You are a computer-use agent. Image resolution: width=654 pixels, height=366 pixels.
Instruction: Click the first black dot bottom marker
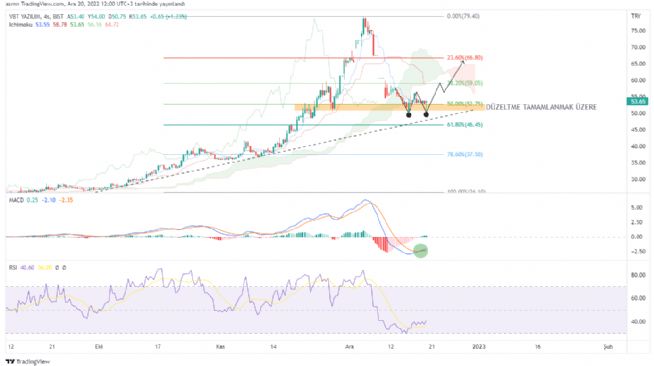(409, 115)
